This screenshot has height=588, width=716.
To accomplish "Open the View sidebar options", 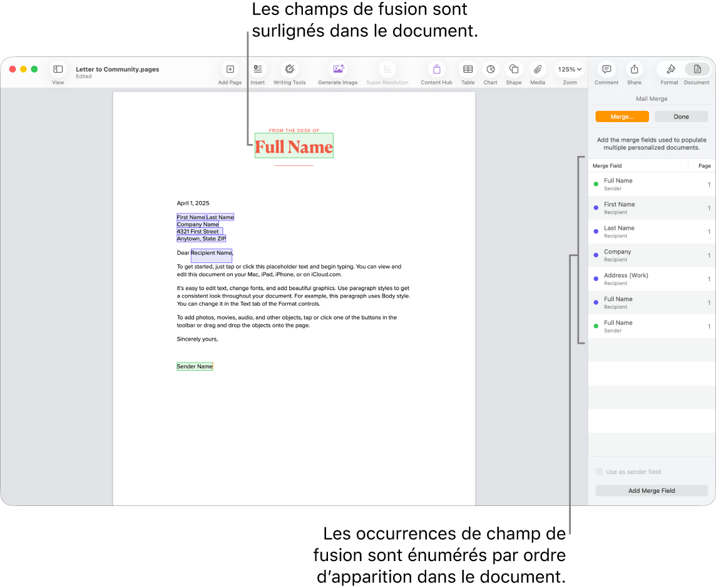I will point(58,69).
